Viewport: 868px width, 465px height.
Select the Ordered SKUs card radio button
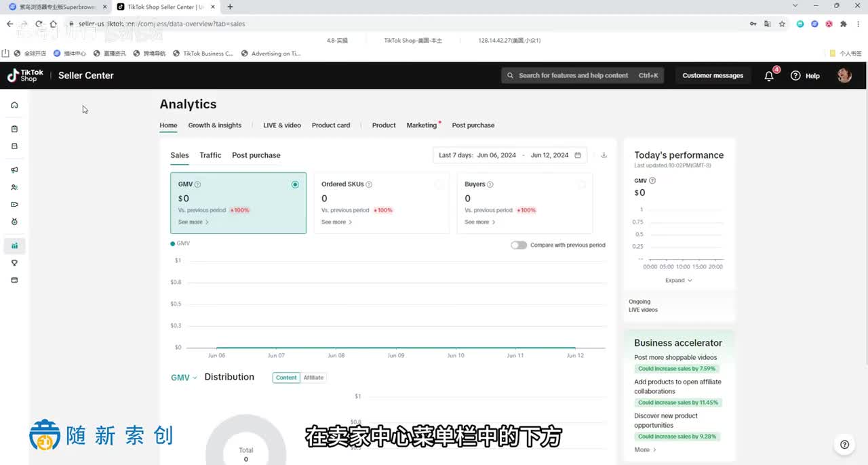coord(439,184)
